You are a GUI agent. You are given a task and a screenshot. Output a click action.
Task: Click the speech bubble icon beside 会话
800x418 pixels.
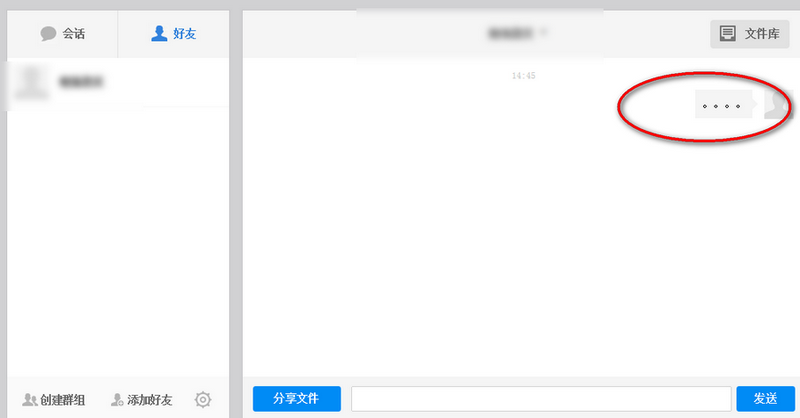tap(48, 34)
